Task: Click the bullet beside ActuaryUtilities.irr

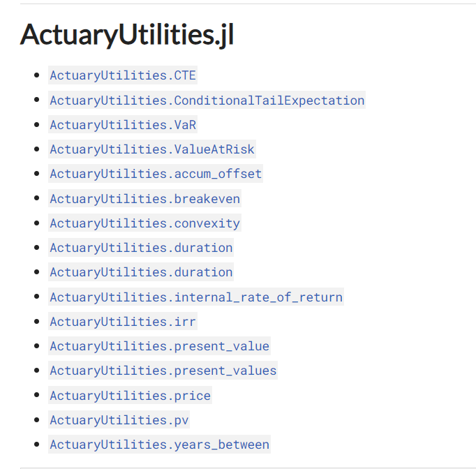Action: 37,321
